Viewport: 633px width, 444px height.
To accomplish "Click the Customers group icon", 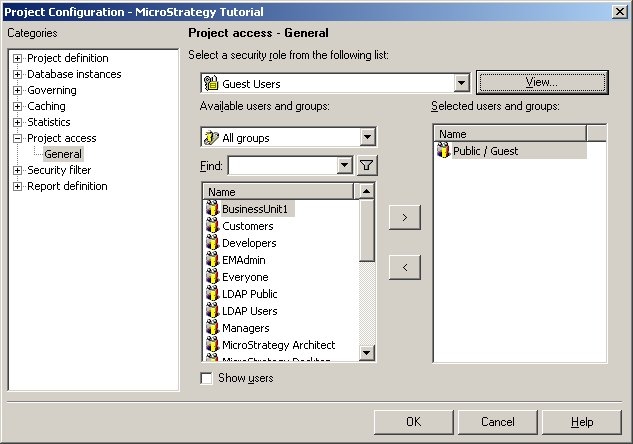I will 212,226.
